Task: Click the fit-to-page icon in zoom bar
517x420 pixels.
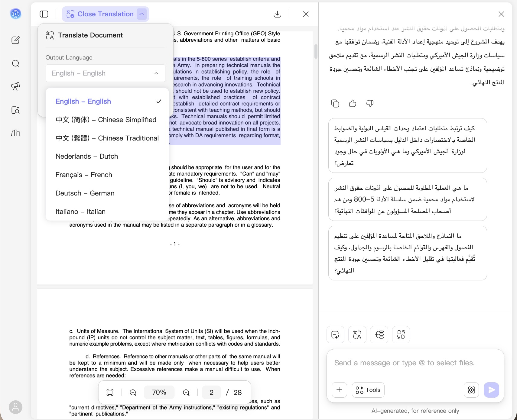Action: point(110,392)
